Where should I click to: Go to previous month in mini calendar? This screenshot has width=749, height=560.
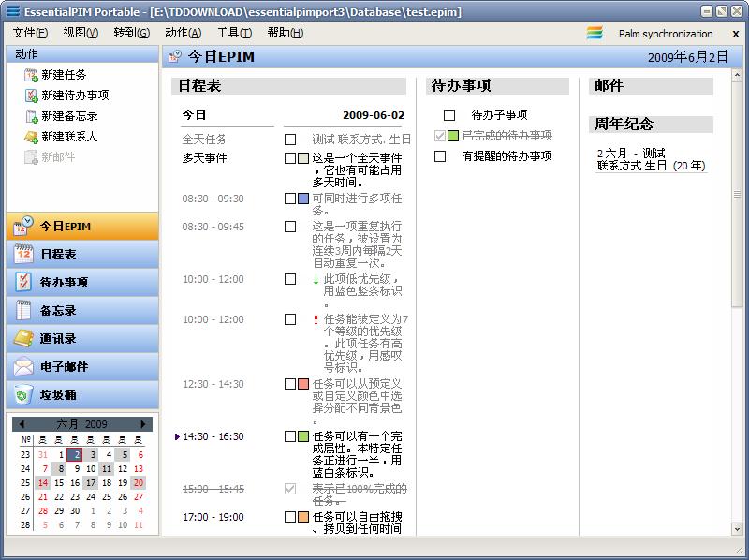[22, 424]
